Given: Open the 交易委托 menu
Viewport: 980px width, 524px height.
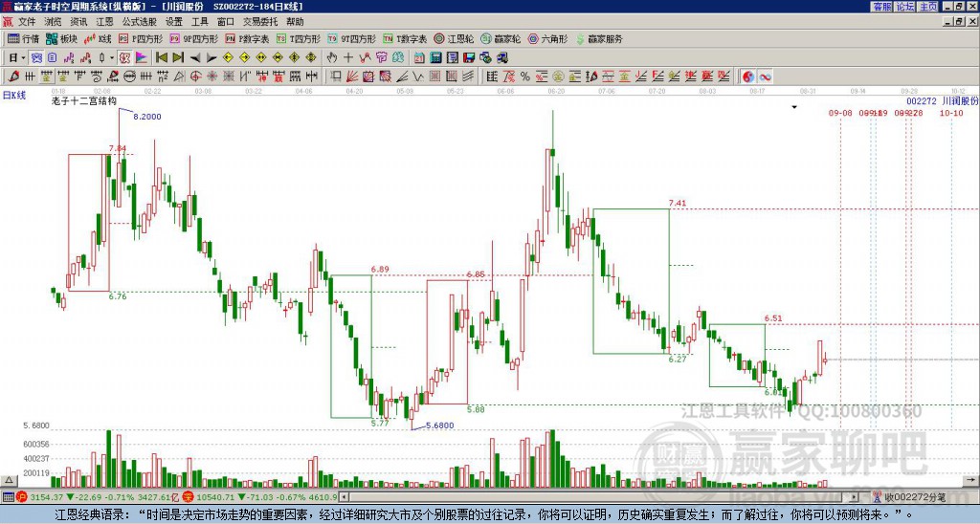Looking at the screenshot, I should click(x=260, y=22).
